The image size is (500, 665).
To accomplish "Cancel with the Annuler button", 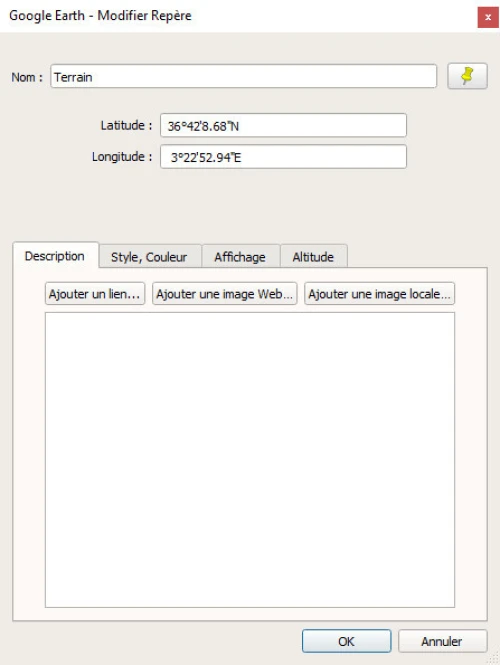I will [442, 641].
